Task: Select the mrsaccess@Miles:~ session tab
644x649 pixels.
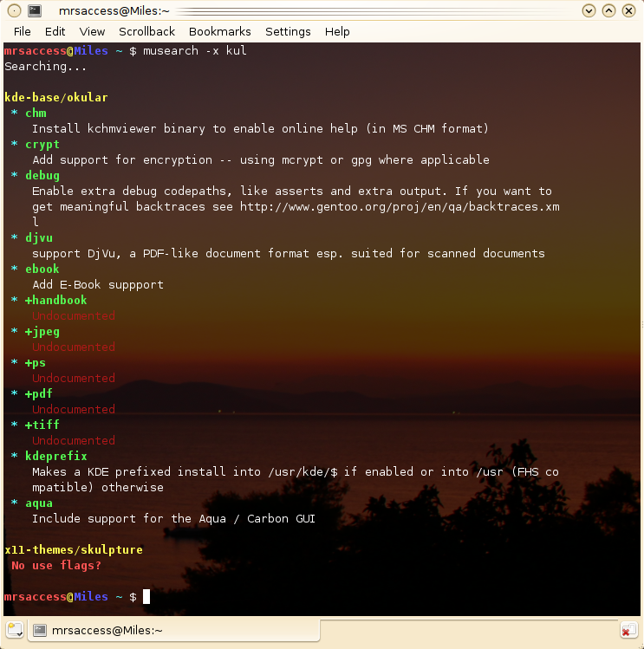Action: [99, 630]
